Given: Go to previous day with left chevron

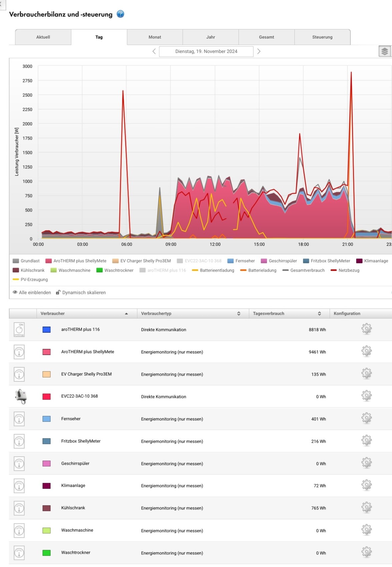Looking at the screenshot, I should tap(154, 51).
